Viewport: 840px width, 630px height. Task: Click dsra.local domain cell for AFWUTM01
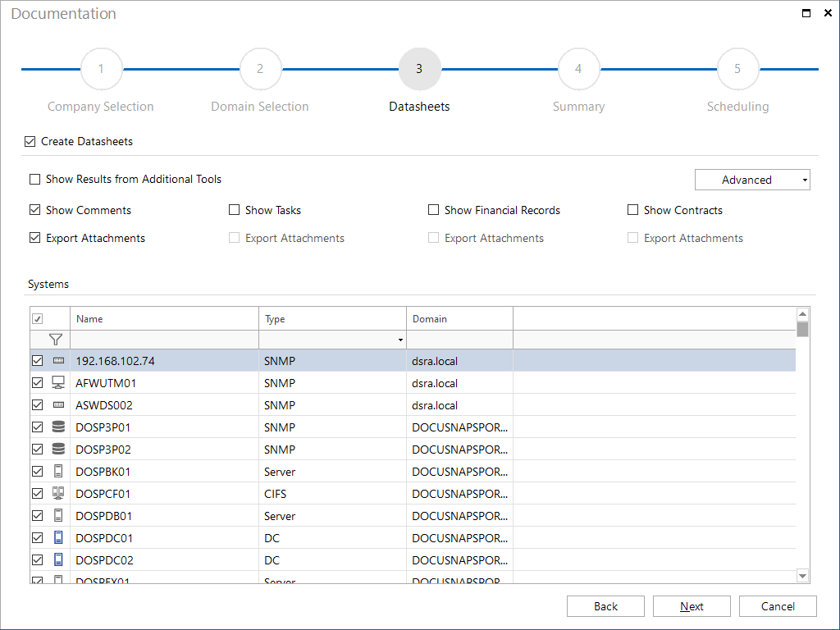point(459,383)
